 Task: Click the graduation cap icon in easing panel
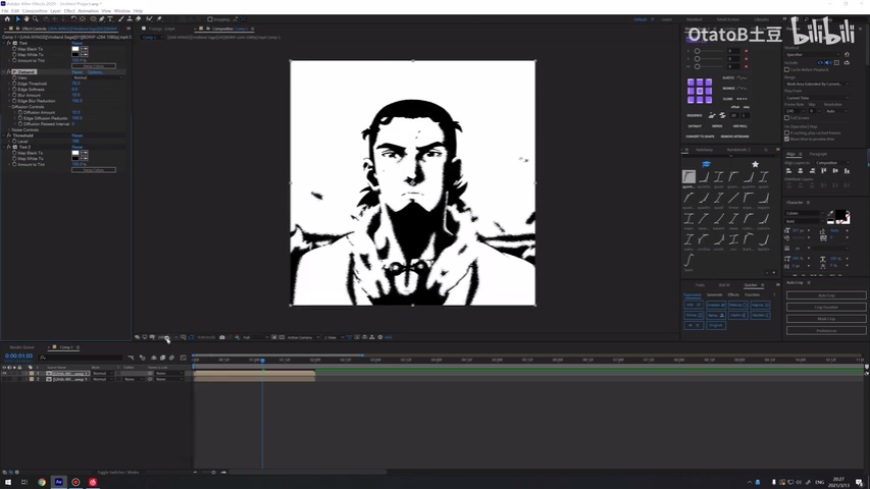coord(706,164)
